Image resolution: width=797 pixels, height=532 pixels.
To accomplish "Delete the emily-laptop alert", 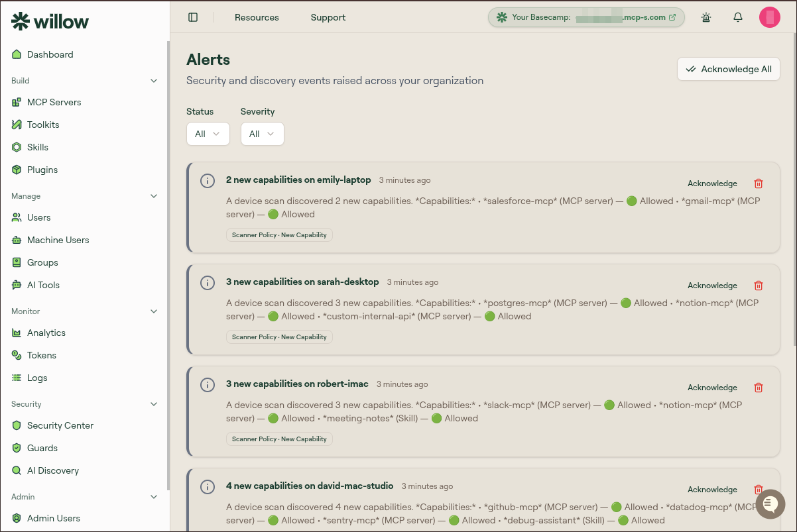I will pos(759,184).
